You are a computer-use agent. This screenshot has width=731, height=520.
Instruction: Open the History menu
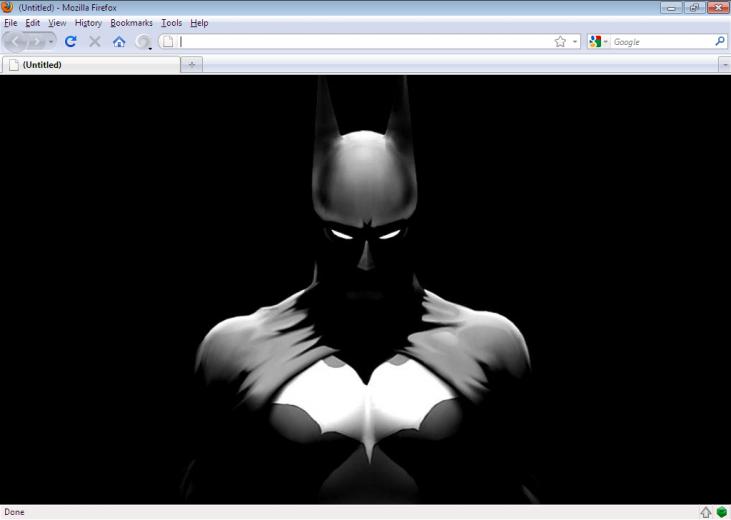[x=88, y=23]
